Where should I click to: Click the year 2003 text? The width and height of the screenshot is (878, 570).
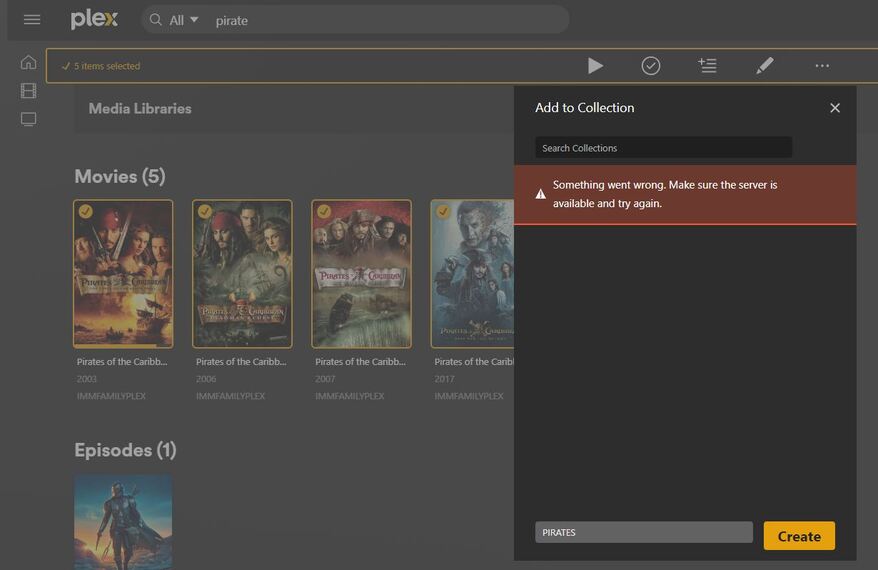tap(87, 379)
